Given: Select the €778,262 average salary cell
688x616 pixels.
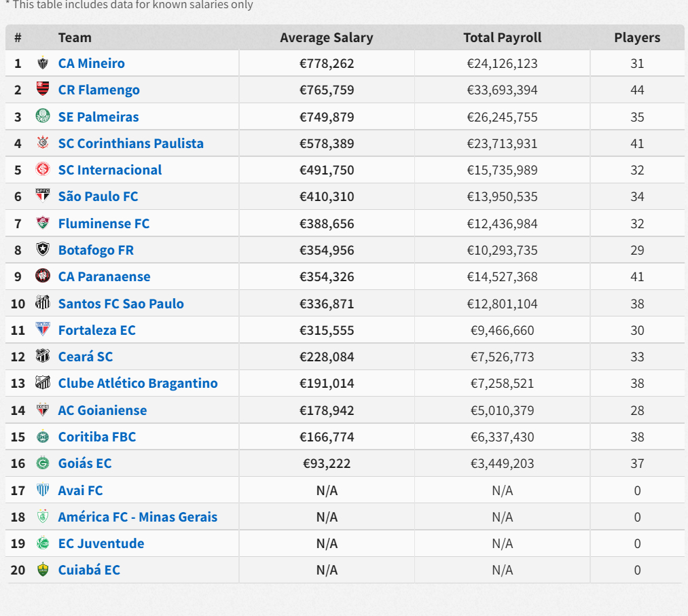Looking at the screenshot, I should click(327, 64).
